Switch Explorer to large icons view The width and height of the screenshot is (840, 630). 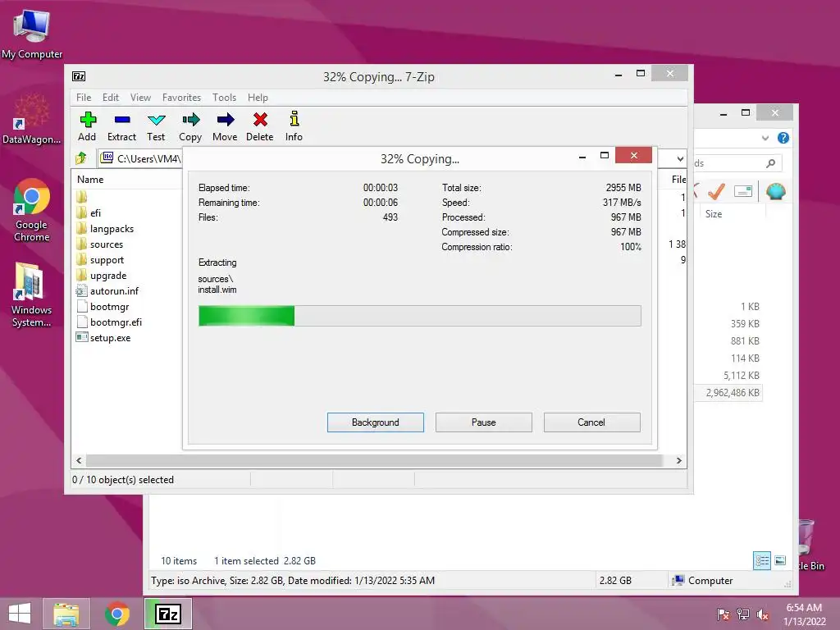pos(780,561)
